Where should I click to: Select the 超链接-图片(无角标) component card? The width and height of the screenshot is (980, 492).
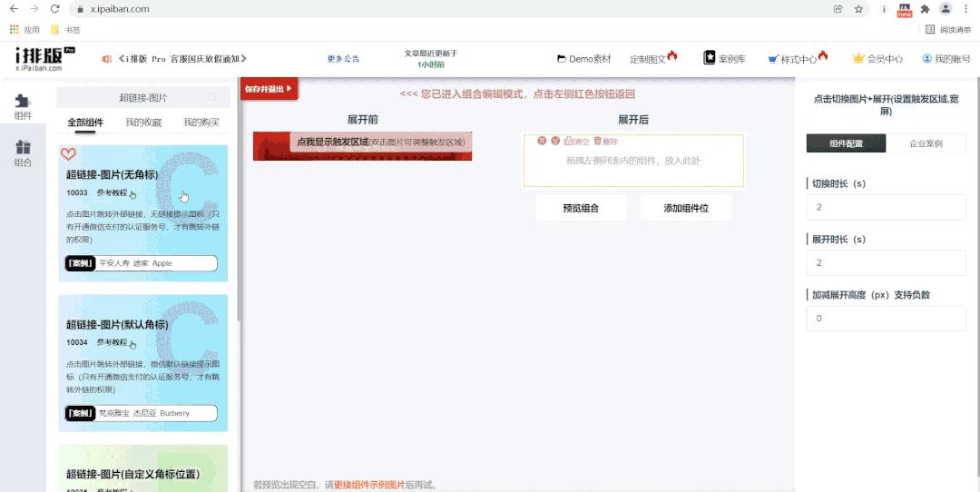143,213
